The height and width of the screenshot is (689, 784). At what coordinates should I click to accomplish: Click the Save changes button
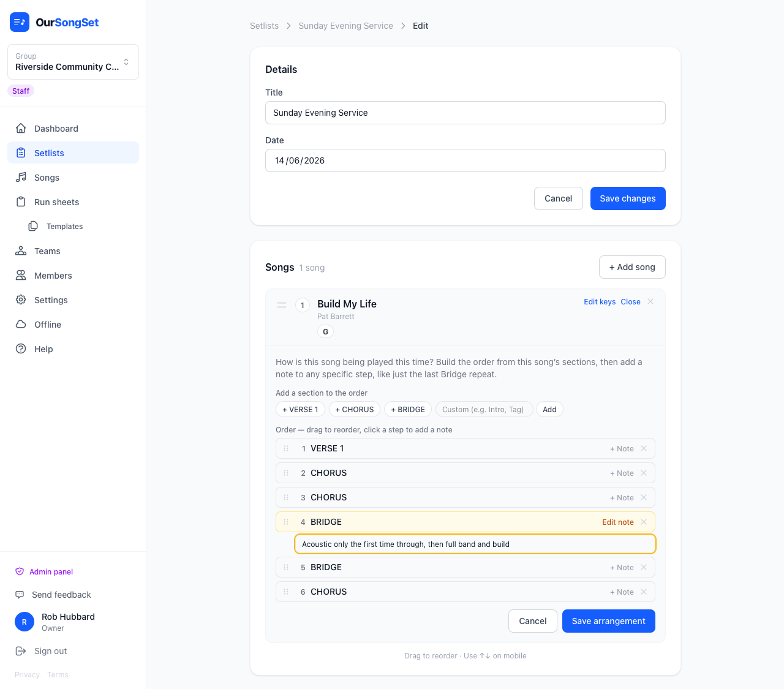tap(628, 198)
